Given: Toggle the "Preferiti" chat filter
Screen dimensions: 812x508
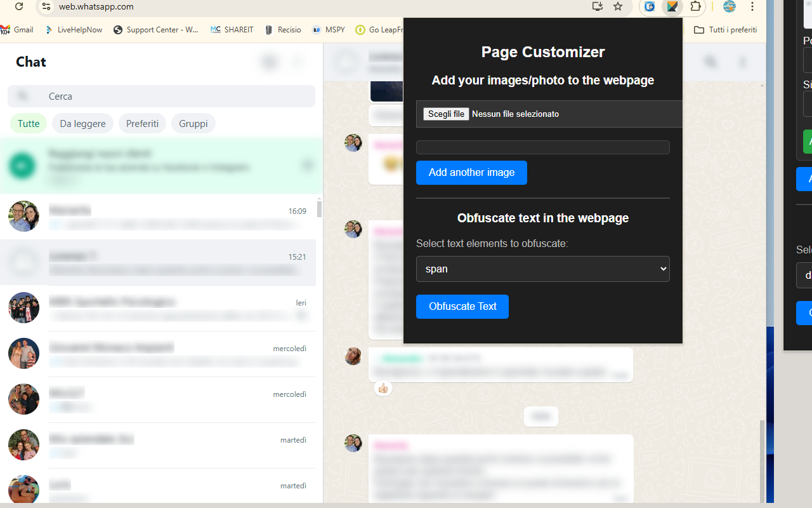Looking at the screenshot, I should (x=142, y=123).
